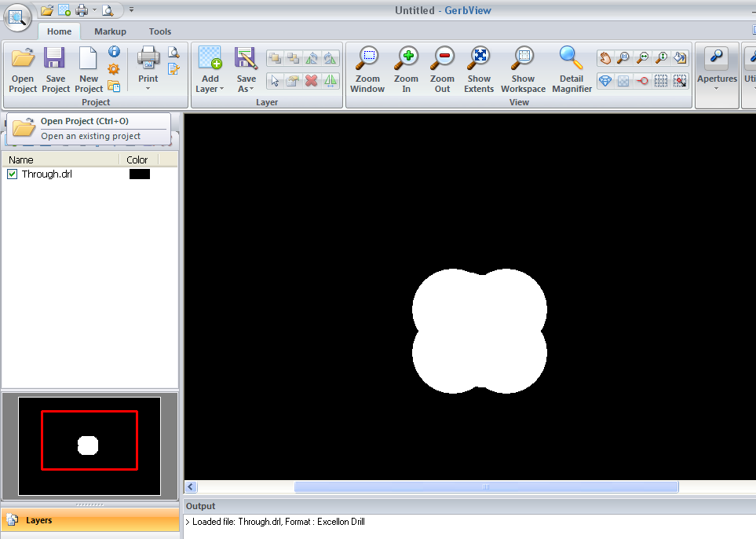This screenshot has width=756, height=539.
Task: Select the Through.drl layer row
Action: coord(89,174)
